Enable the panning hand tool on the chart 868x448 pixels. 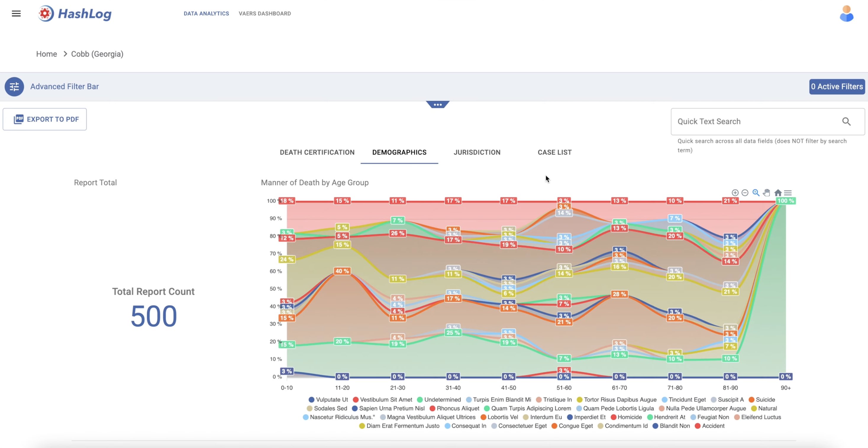pyautogui.click(x=766, y=193)
